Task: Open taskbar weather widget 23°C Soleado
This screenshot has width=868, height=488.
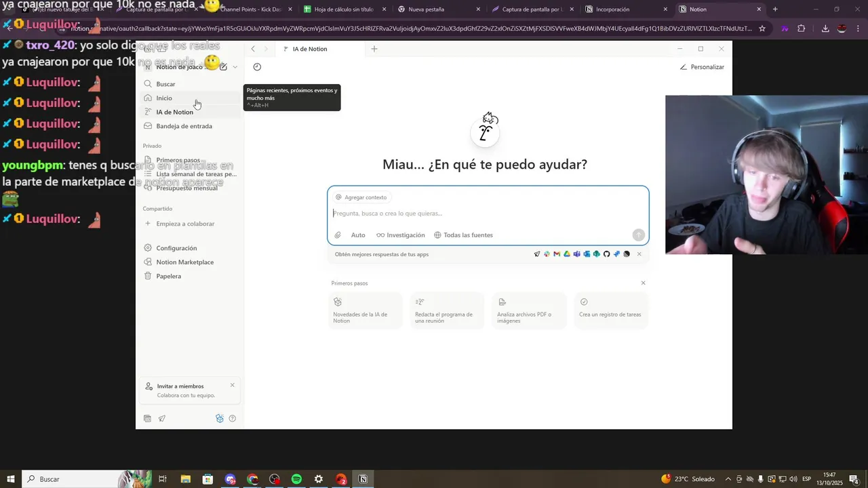Action: pos(688,479)
